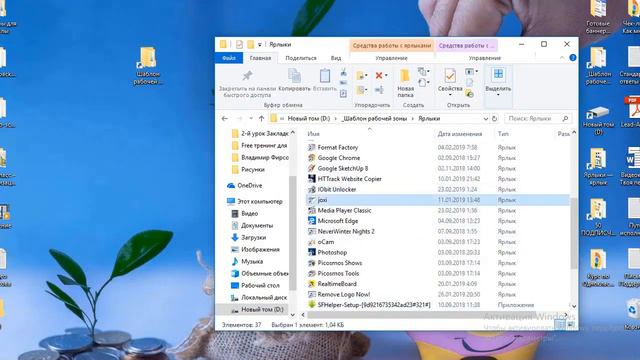Select the Remove Logo Now! row

click(x=438, y=294)
